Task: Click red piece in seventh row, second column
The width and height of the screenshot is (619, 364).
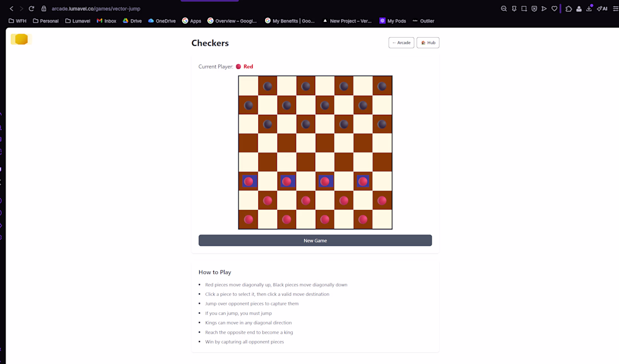Action: [268, 200]
